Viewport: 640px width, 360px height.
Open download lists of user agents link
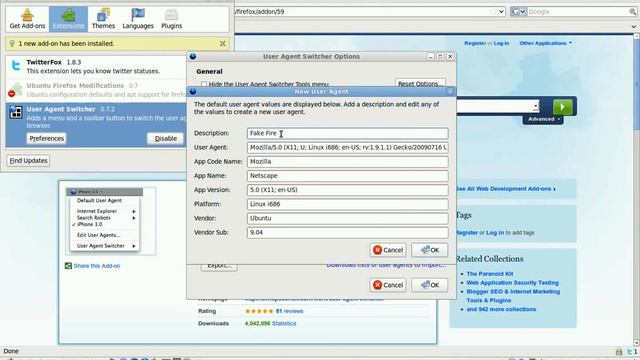click(x=386, y=265)
